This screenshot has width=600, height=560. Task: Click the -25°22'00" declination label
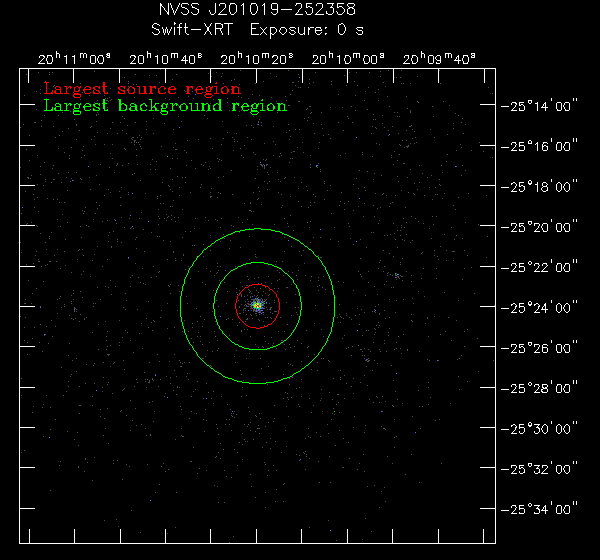tap(539, 267)
